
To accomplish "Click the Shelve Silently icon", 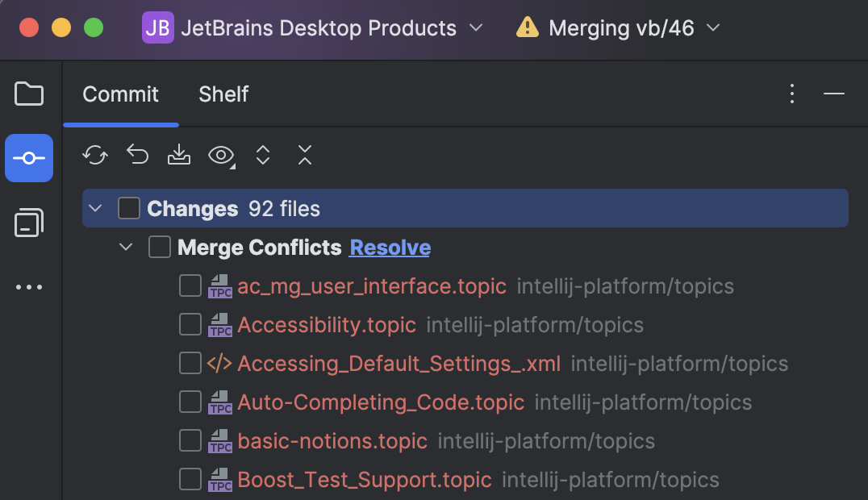I will coord(179,155).
